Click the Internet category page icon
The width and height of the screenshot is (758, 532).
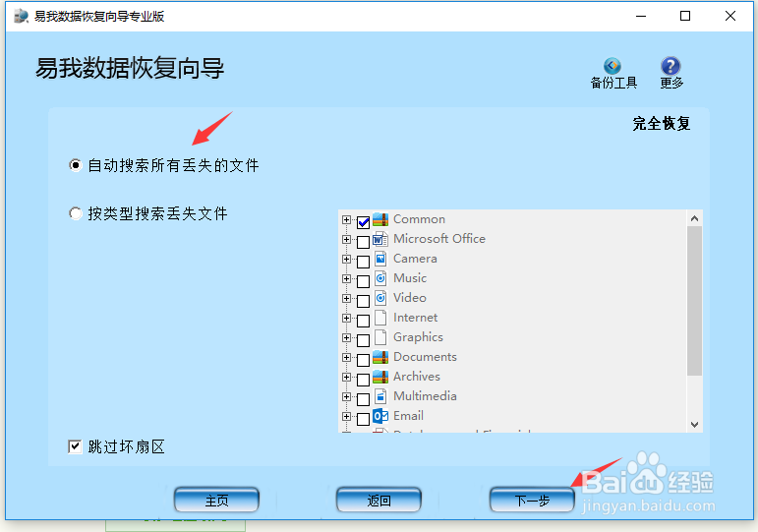380,318
